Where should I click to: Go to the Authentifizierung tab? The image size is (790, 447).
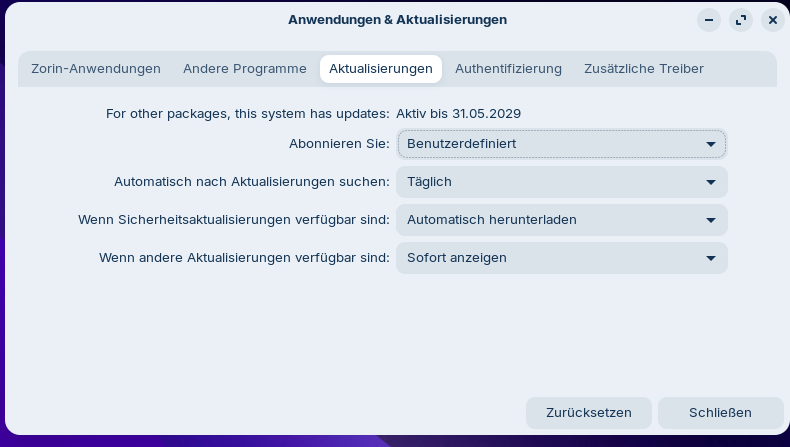(508, 69)
